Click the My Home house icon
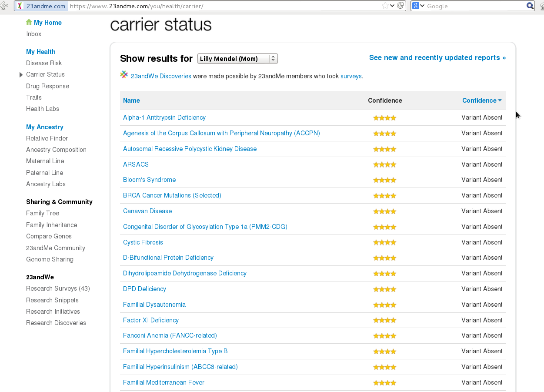Image resolution: width=544 pixels, height=392 pixels. pos(29,22)
